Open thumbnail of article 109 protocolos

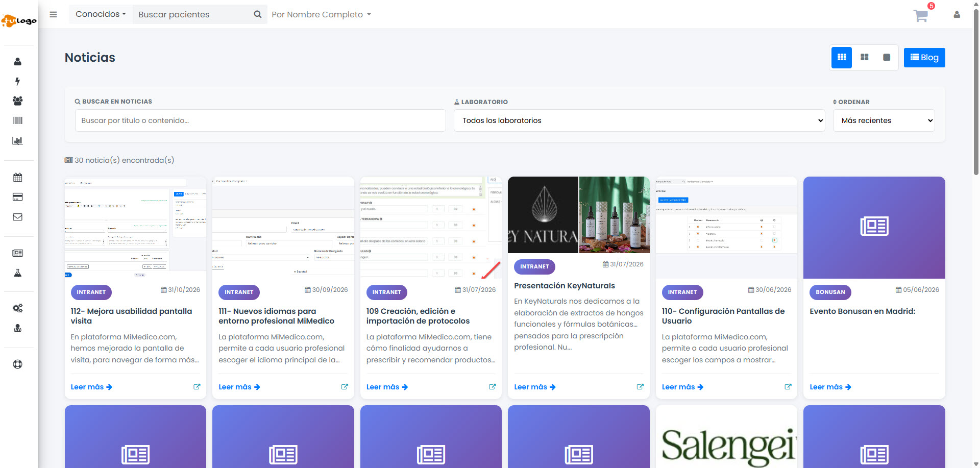(x=431, y=228)
